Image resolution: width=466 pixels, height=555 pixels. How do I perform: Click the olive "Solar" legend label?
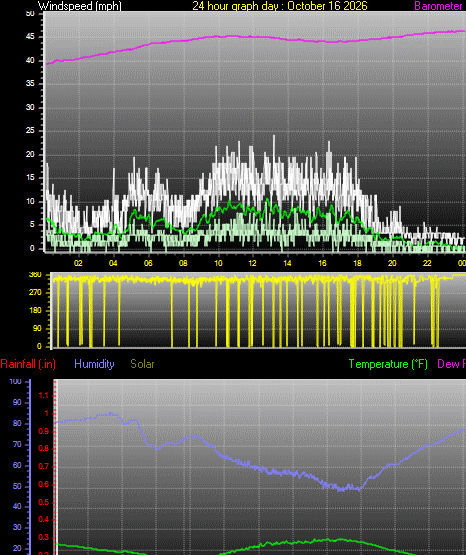[142, 364]
